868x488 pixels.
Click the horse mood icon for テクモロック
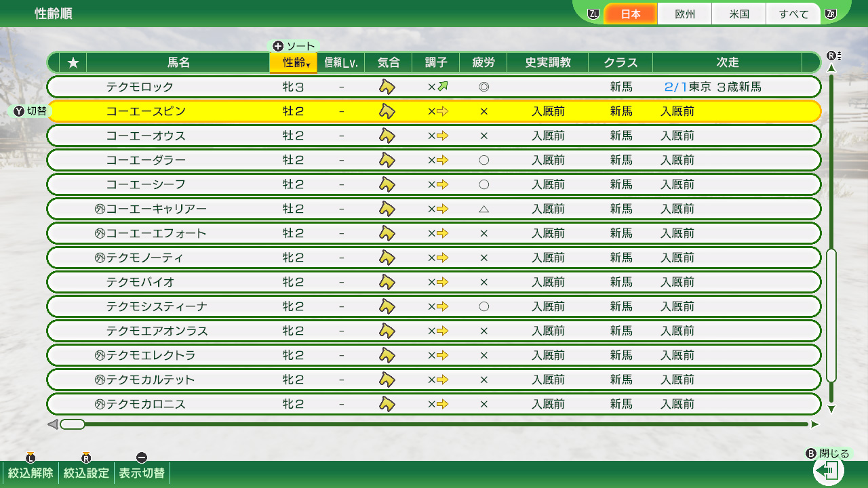387,87
